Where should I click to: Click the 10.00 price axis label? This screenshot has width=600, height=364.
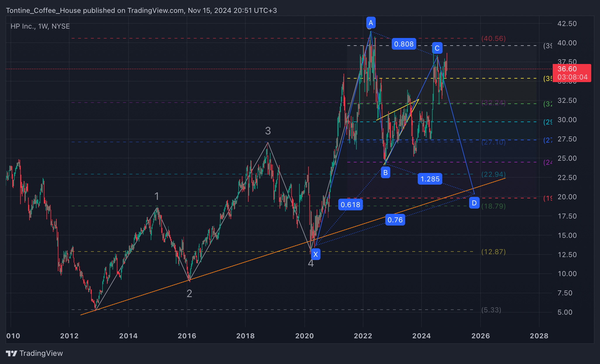tap(567, 274)
